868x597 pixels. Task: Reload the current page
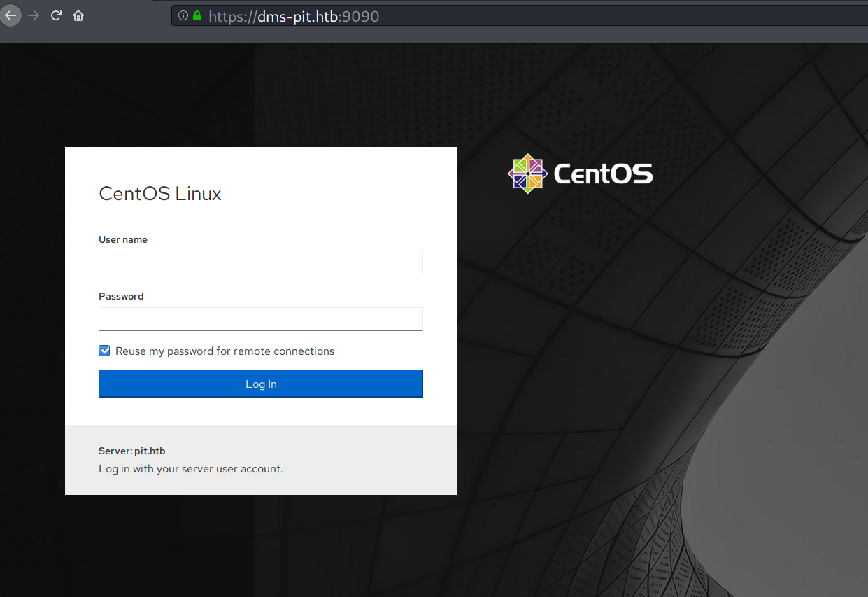(56, 15)
